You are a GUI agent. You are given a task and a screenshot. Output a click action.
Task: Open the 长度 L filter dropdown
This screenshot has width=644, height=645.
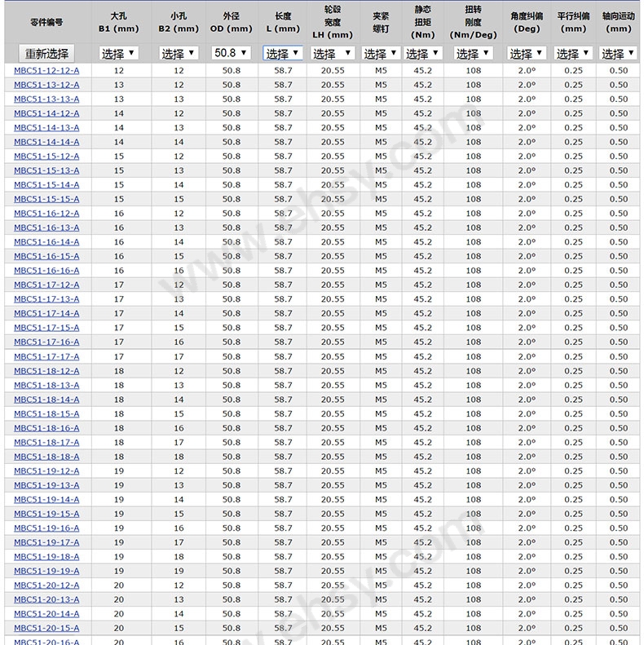[283, 53]
